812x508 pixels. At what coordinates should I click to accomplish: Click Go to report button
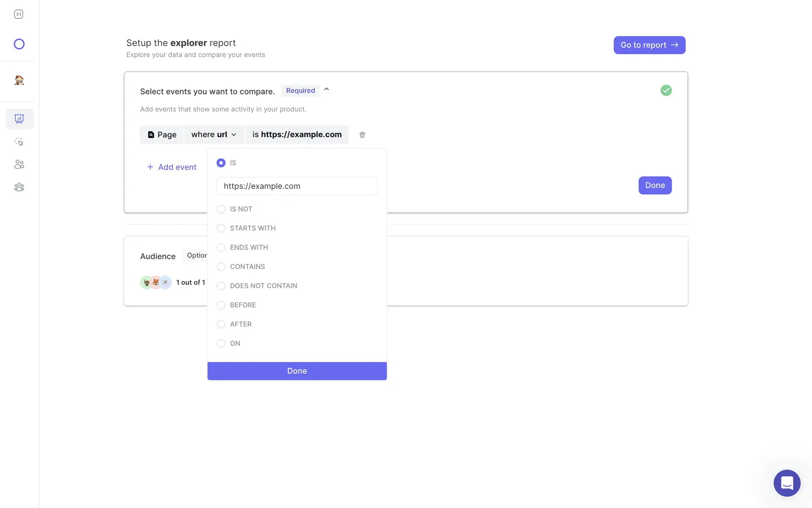(x=649, y=45)
